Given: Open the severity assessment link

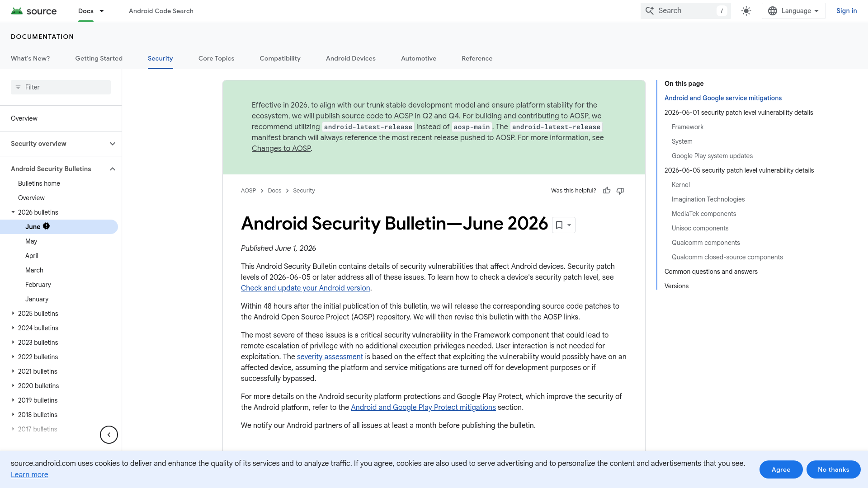Looking at the screenshot, I should click(x=330, y=357).
